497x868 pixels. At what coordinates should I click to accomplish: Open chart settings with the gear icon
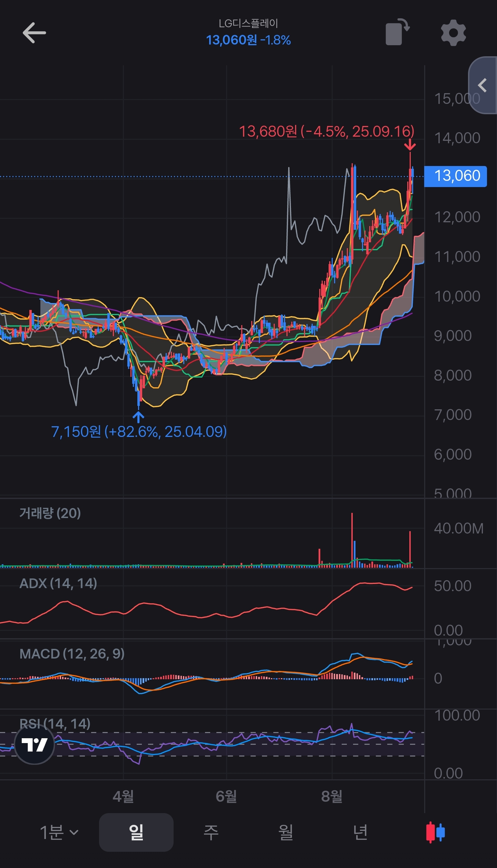tap(454, 32)
